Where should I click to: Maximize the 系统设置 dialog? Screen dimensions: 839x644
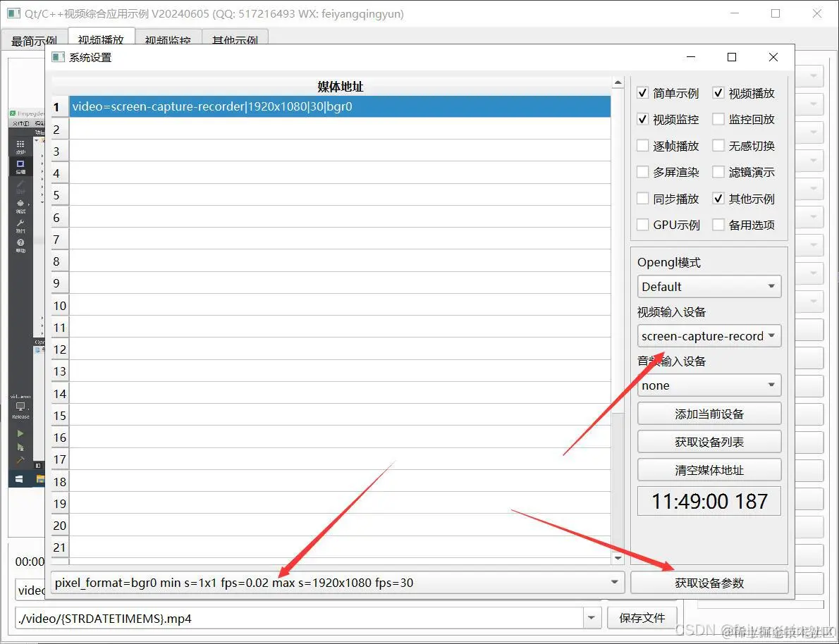pos(732,57)
